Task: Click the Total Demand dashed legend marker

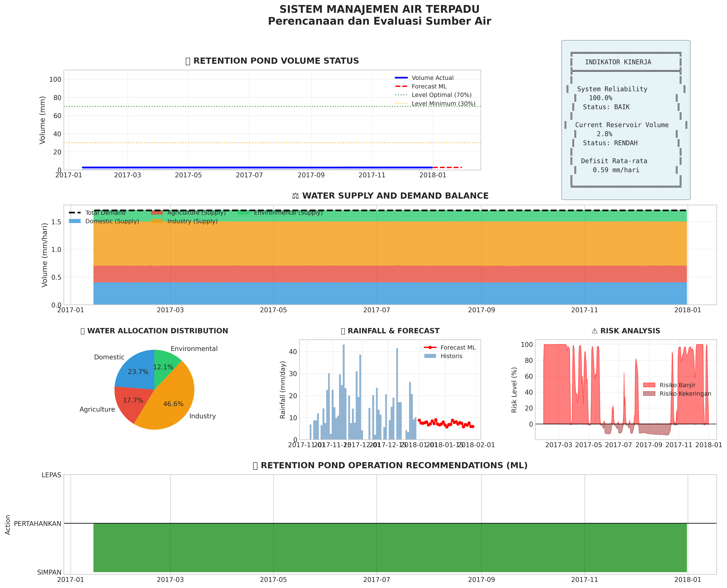Action: pyautogui.click(x=75, y=213)
